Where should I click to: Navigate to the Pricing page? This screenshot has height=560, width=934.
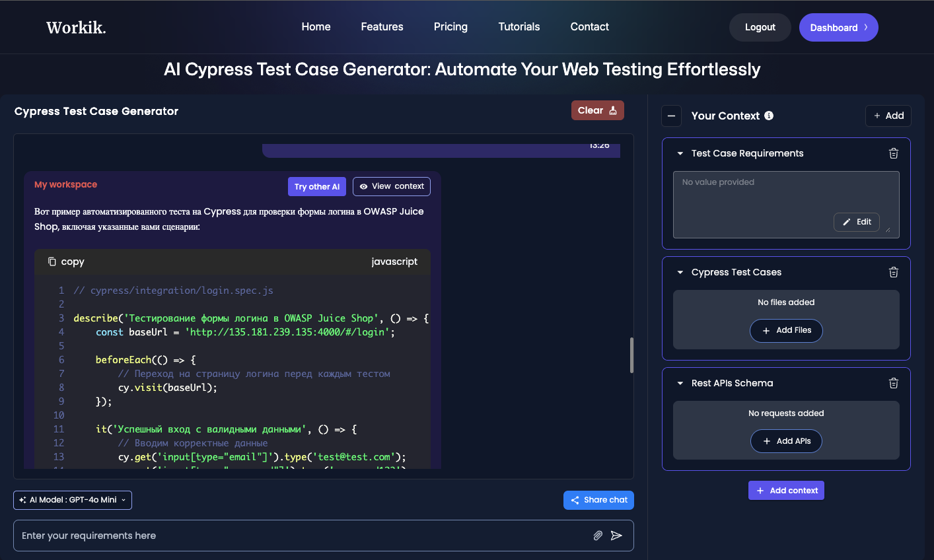coord(450,26)
